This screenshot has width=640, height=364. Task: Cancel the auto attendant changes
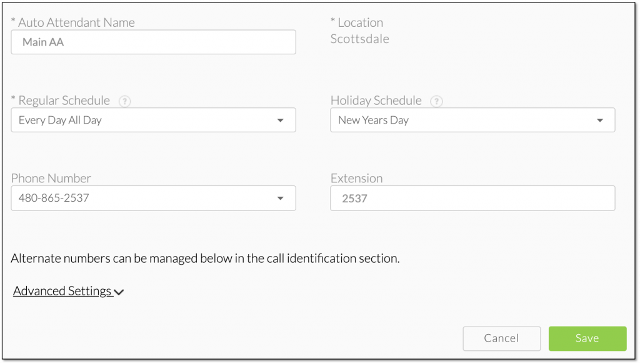click(502, 338)
